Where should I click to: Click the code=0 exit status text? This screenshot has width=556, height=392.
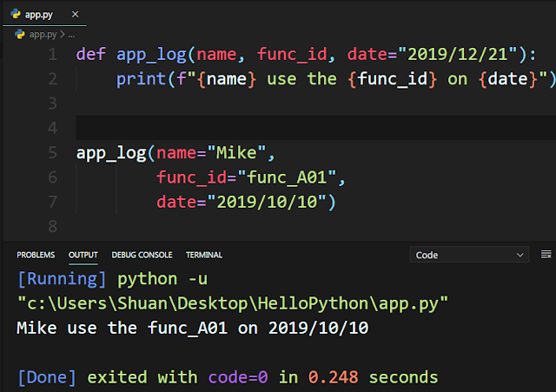point(238,377)
